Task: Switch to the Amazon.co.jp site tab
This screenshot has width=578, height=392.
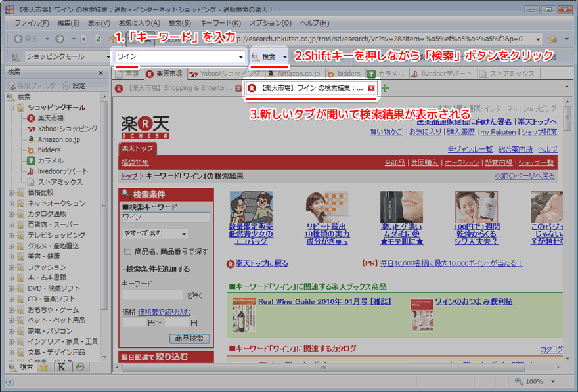Action: coord(294,74)
